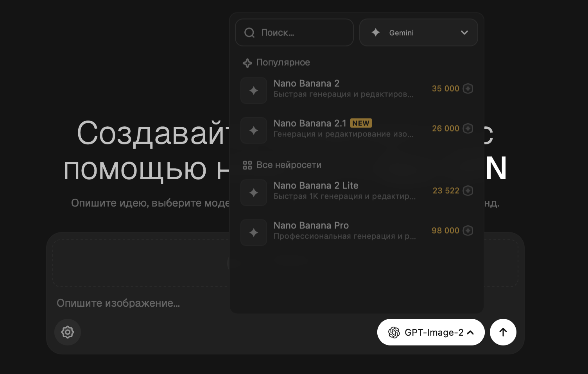Click the description under Nano Banana 2.1
The height and width of the screenshot is (374, 588).
pos(344,134)
